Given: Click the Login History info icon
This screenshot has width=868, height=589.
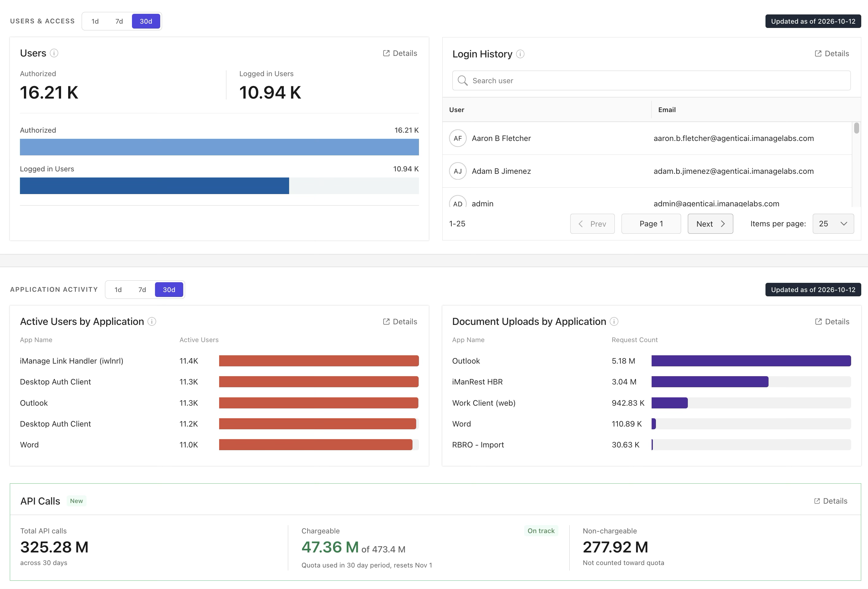Looking at the screenshot, I should coord(520,54).
